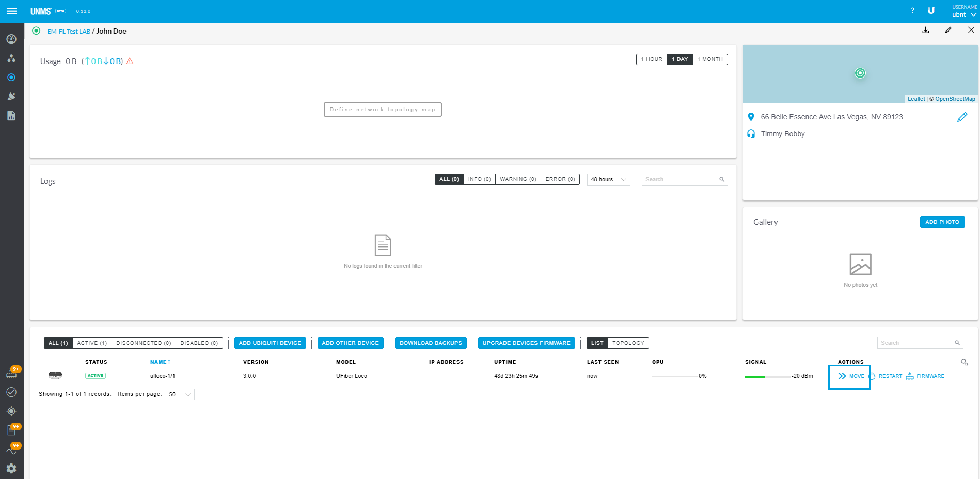Click the pencil icon beside the address
Image resolution: width=980 pixels, height=479 pixels.
coord(962,117)
